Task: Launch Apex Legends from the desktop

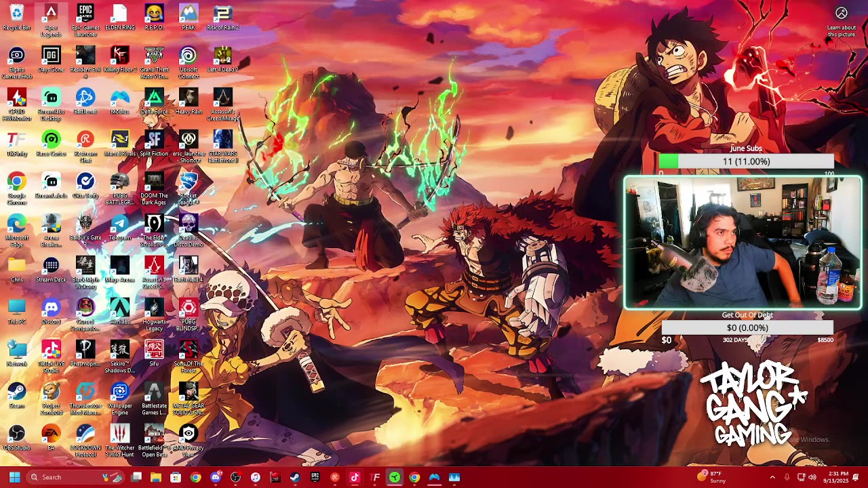Action: point(51,20)
